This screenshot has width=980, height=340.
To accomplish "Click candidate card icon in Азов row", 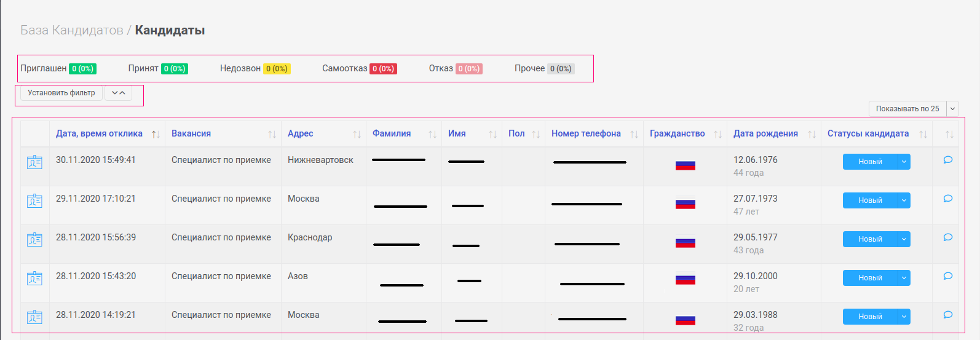I will point(34,279).
